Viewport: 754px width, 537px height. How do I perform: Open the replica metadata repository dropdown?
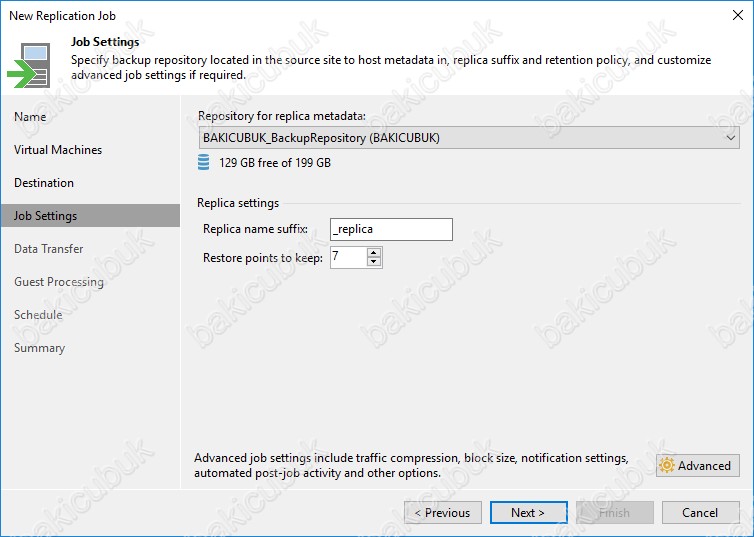469,138
